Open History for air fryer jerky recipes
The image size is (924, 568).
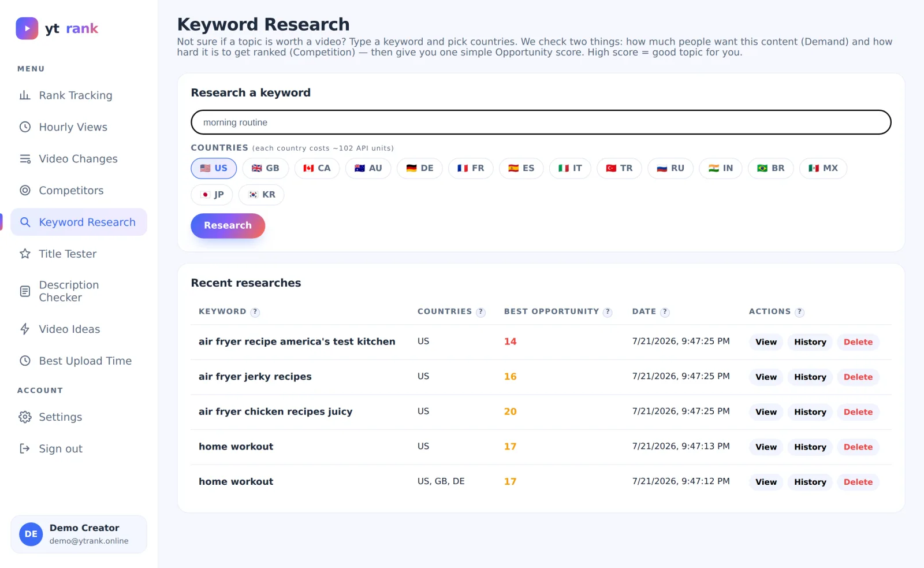[810, 377]
